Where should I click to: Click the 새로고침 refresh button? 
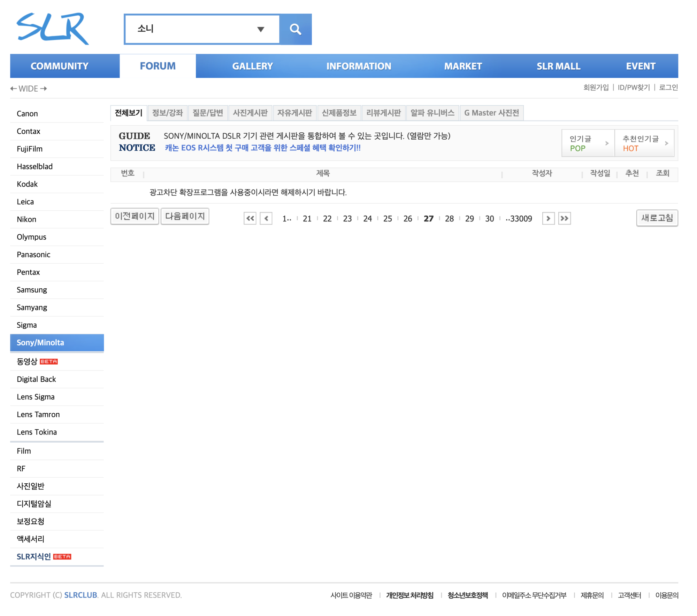pyautogui.click(x=657, y=218)
